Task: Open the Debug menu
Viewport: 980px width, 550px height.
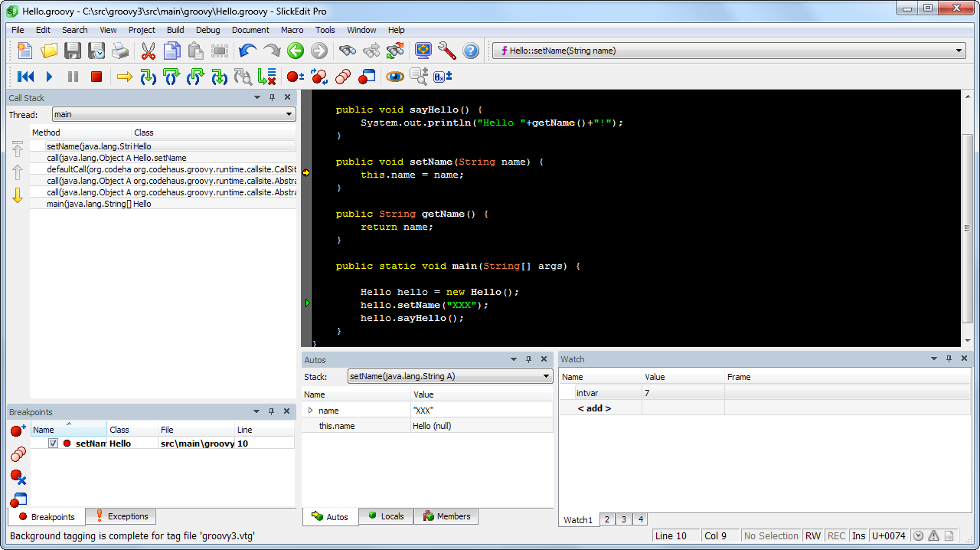Action: (207, 30)
